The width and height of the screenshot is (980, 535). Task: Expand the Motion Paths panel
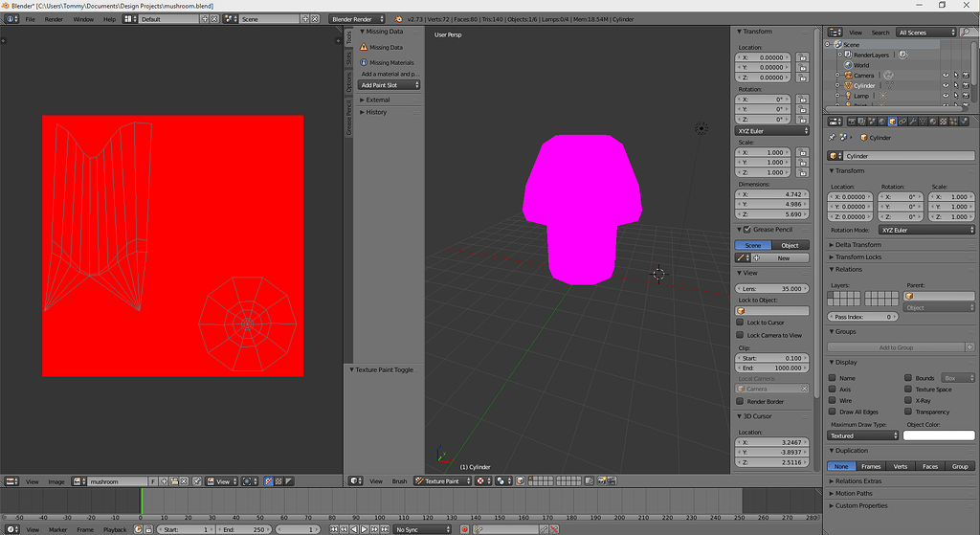pyautogui.click(x=854, y=493)
